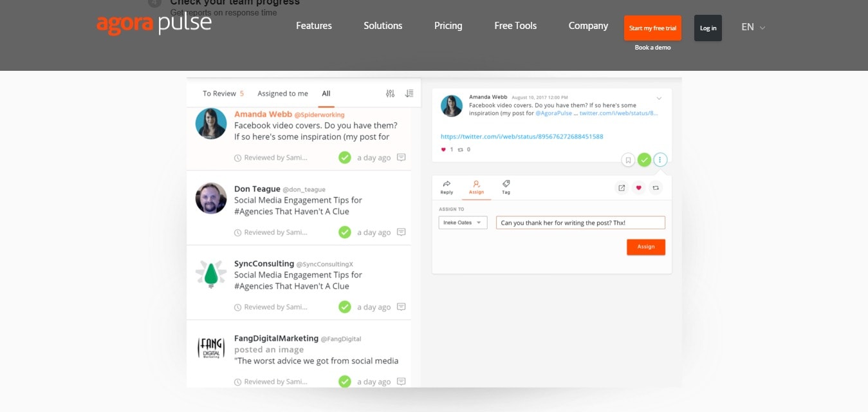
Task: Click the retweet button in action bar
Action: pos(656,188)
